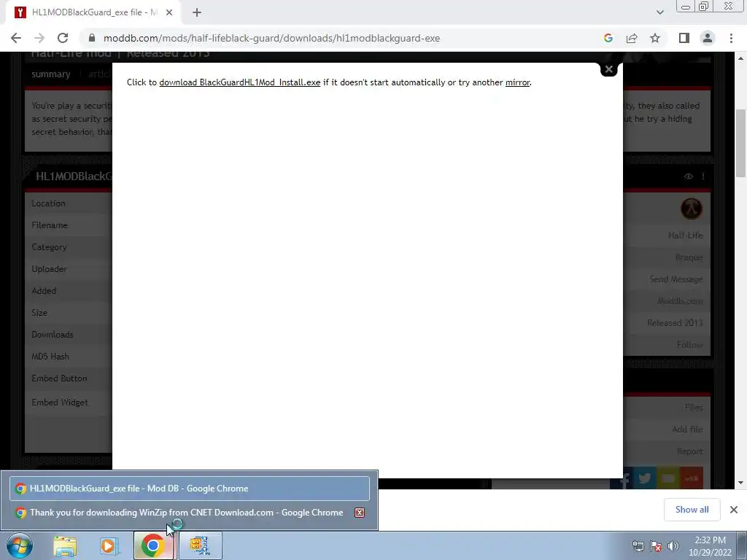Click download BlackGuardHL1Mod_Install.exe link
Screen dimensions: 747x560
point(239,82)
